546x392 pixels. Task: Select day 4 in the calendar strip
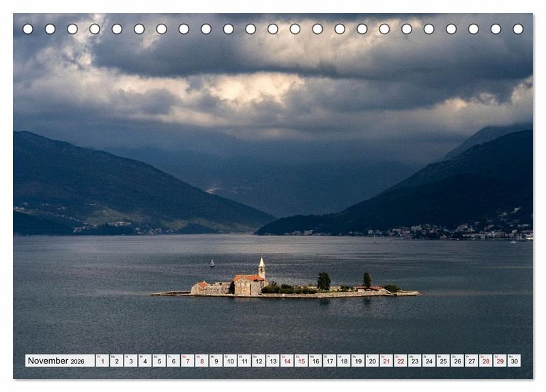(145, 361)
